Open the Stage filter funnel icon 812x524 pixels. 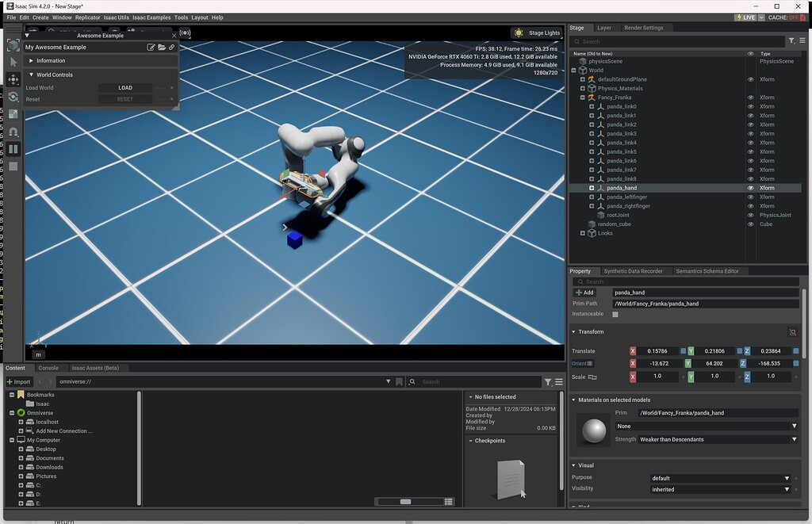(791, 41)
